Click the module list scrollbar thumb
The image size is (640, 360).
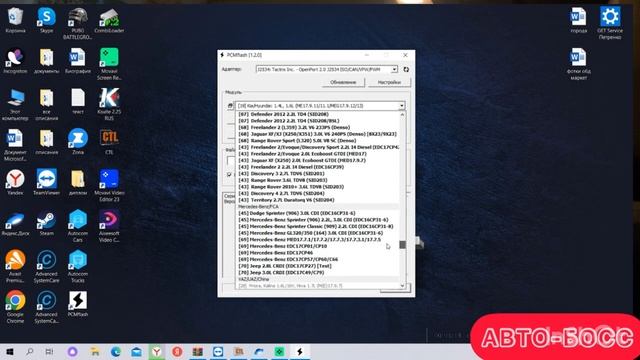402,244
